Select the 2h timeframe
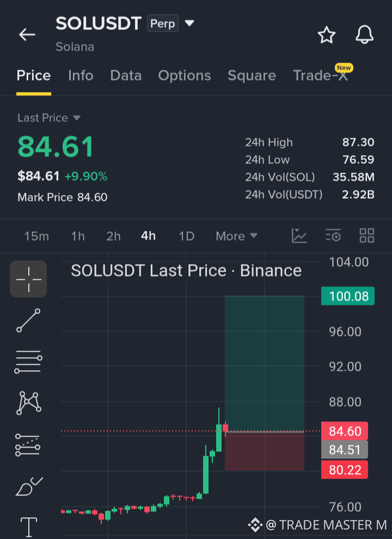 point(113,236)
